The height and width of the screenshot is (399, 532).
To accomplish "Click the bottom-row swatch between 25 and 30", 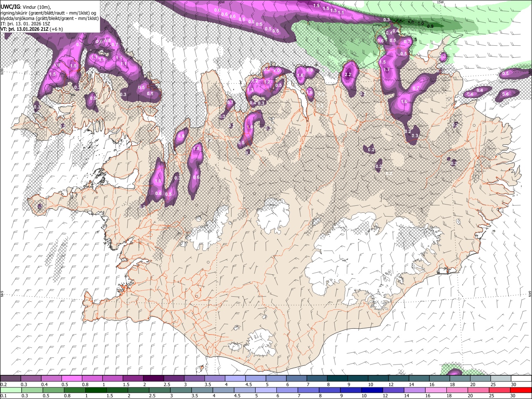I will pyautogui.click(x=500, y=390).
